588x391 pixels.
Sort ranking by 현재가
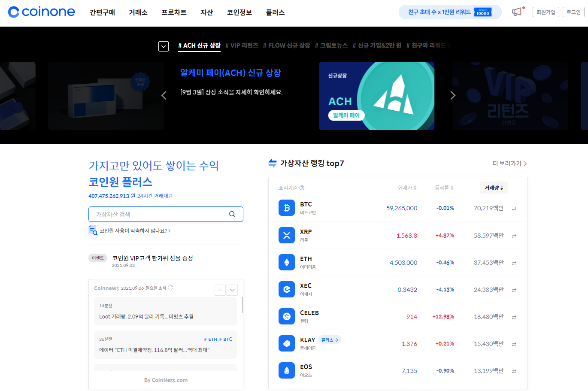click(407, 188)
